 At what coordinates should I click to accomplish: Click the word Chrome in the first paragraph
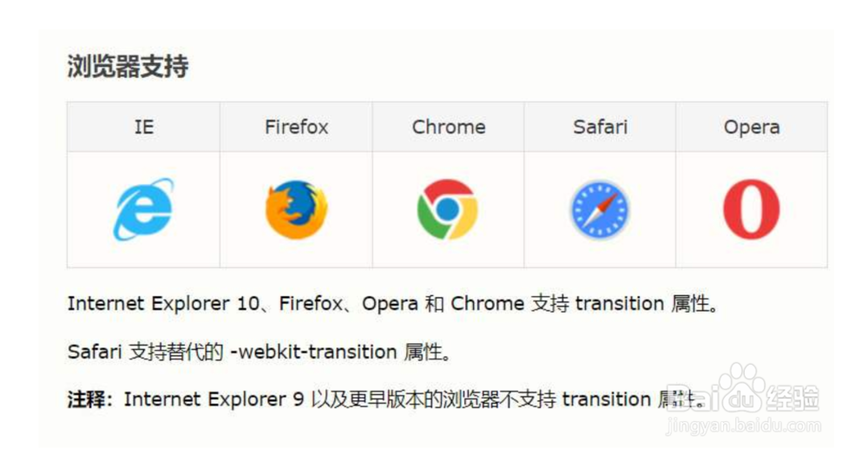(x=488, y=304)
